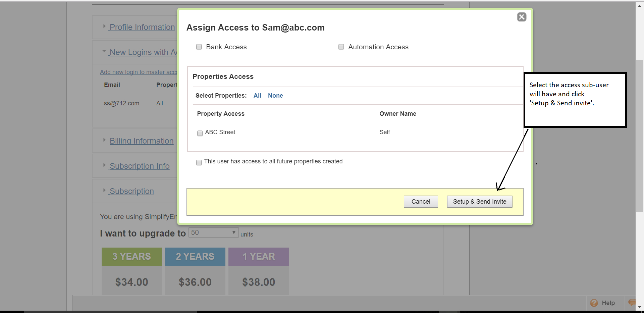Expand the Subscription Info section

104,165
